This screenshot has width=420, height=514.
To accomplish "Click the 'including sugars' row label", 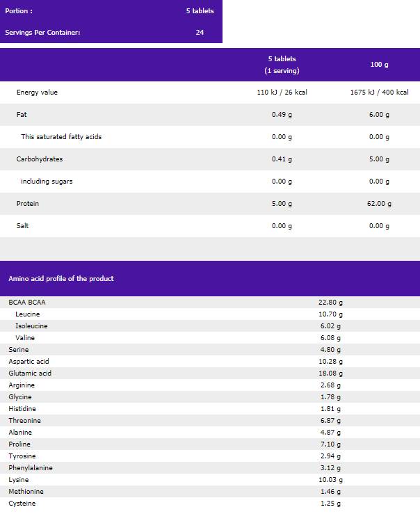I will point(47,182).
